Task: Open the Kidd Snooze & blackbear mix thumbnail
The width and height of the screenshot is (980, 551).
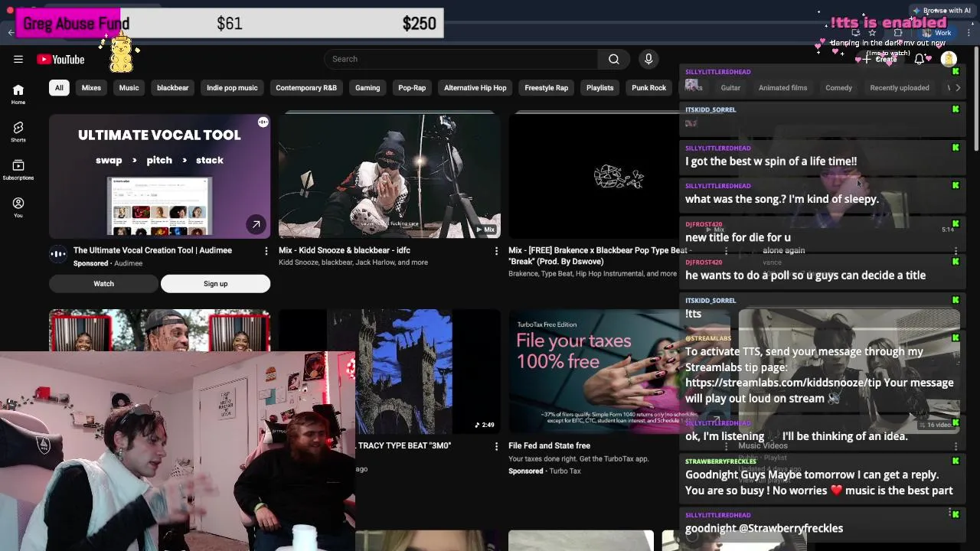Action: 390,176
